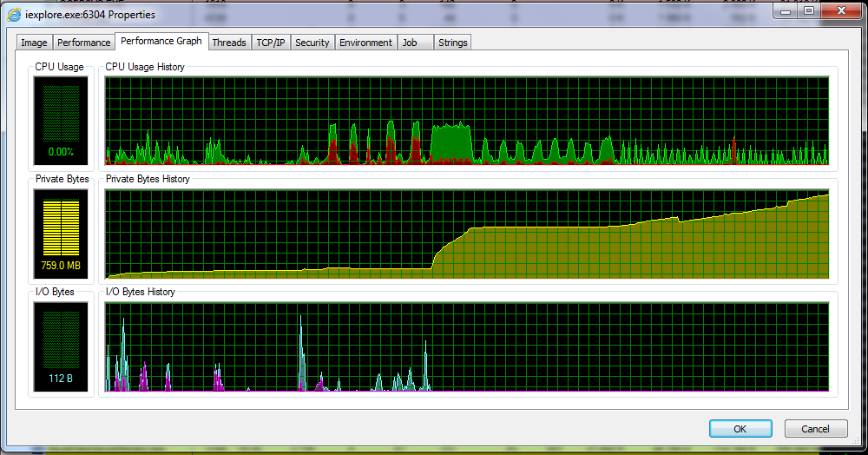Screen dimensions: 868x455
Task: Select the Performance Graph tab
Action: [161, 41]
